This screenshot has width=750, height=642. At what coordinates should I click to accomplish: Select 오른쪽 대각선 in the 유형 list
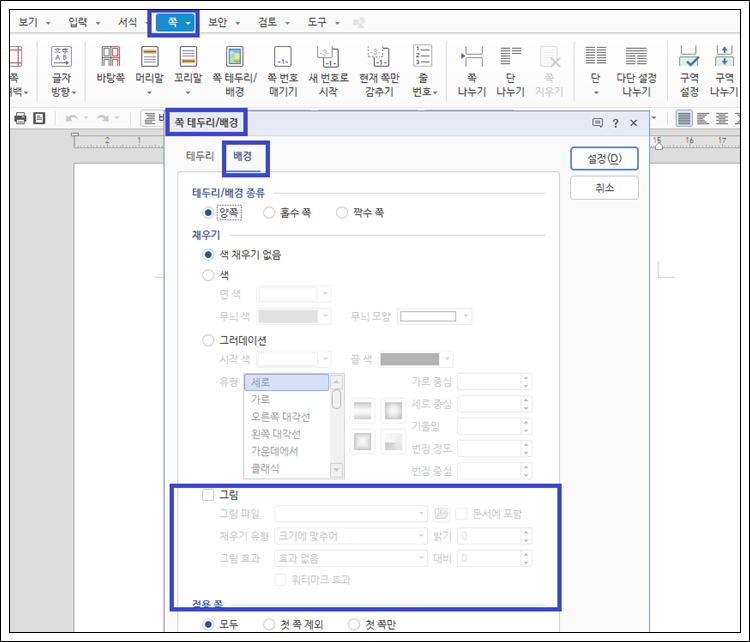click(x=287, y=417)
